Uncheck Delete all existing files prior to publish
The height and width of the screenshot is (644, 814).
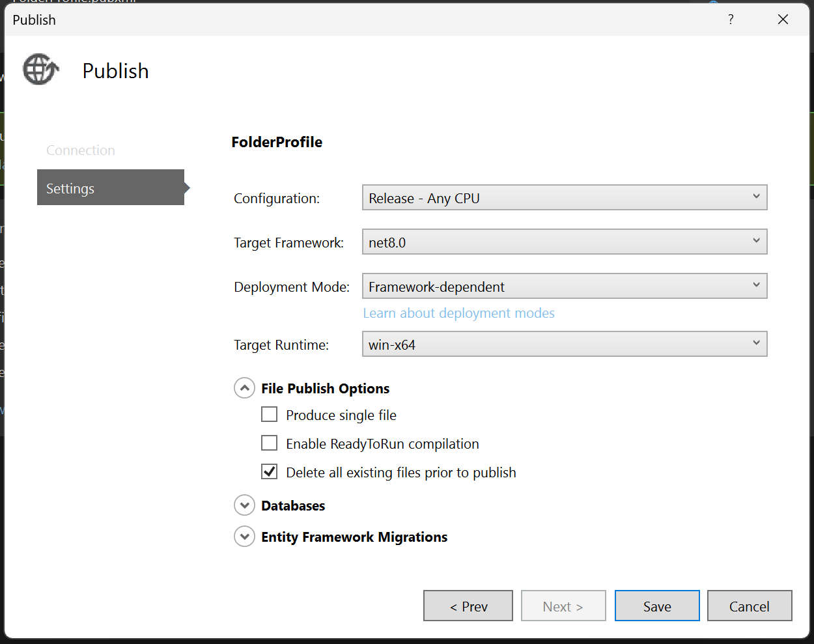(269, 471)
